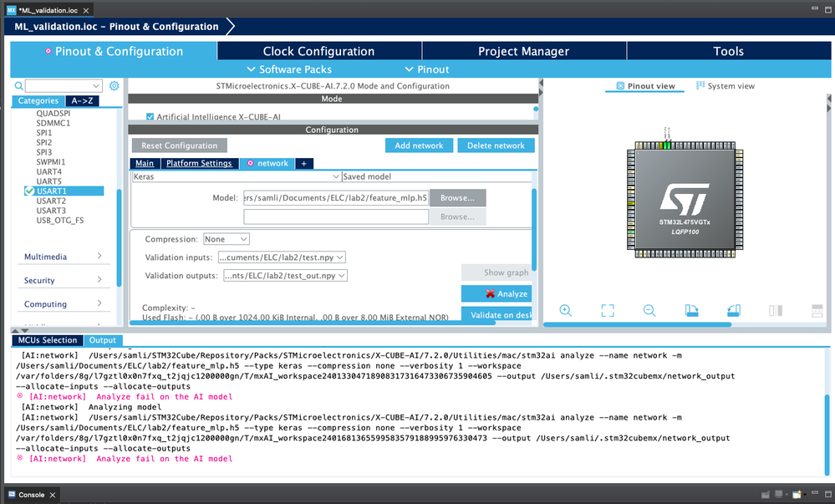The height and width of the screenshot is (504, 835).
Task: Close the Console tab
Action: coord(52,495)
